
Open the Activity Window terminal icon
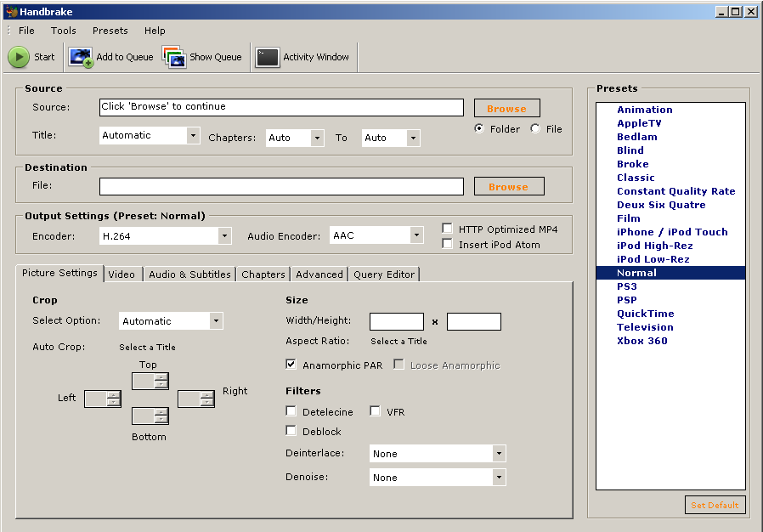tap(268, 57)
